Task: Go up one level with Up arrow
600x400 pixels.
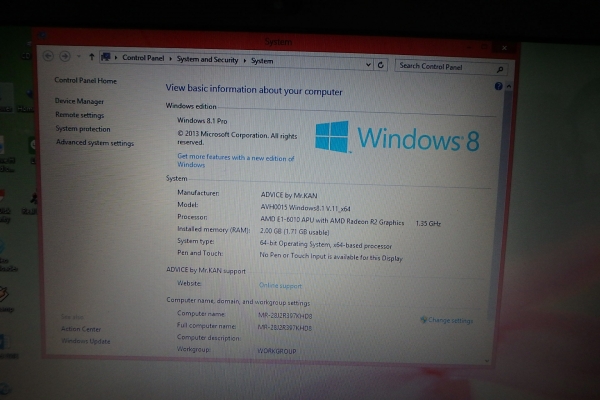Action: click(x=91, y=57)
